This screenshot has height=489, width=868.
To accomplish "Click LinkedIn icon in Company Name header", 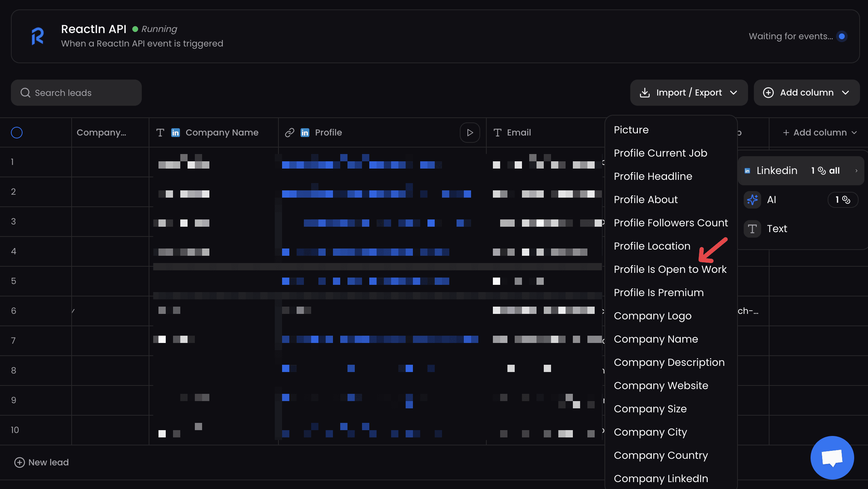I will coord(176,133).
